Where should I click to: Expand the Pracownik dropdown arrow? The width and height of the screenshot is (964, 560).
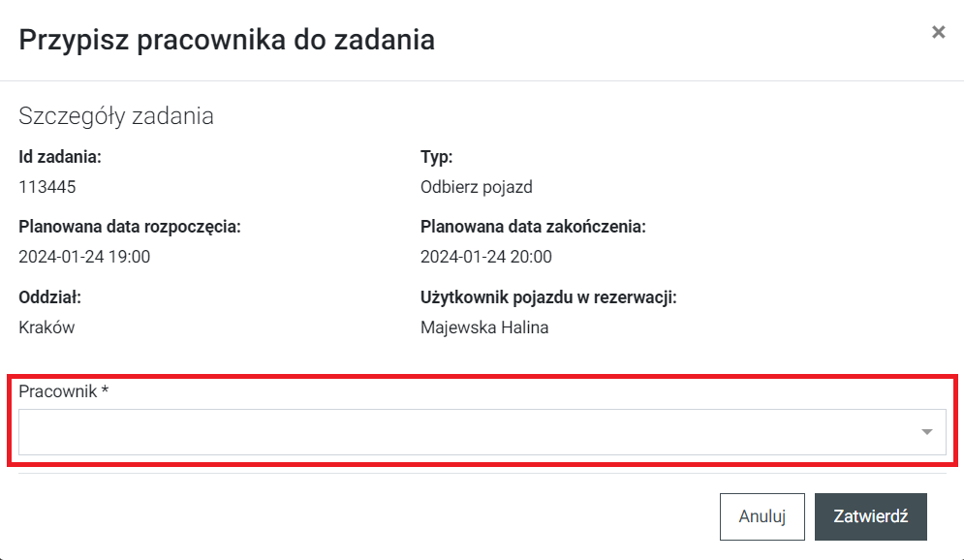(x=926, y=432)
